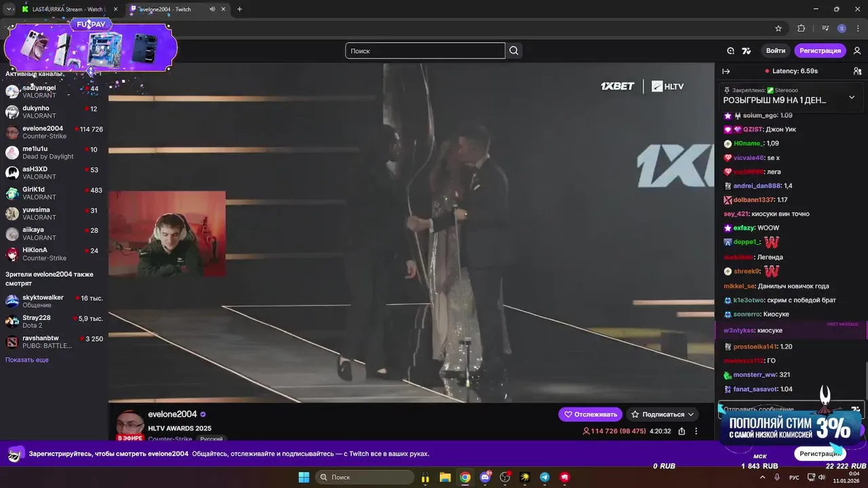Close the LAST4URRKA Stream tab
868x488 pixels.
[x=115, y=9]
